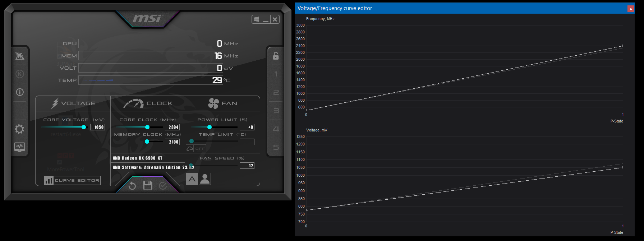Click the core clock slider handle
644x241 pixels.
(147, 127)
